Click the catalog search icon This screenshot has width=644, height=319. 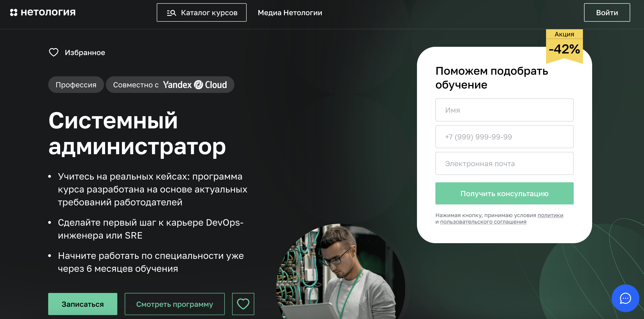[x=171, y=13]
